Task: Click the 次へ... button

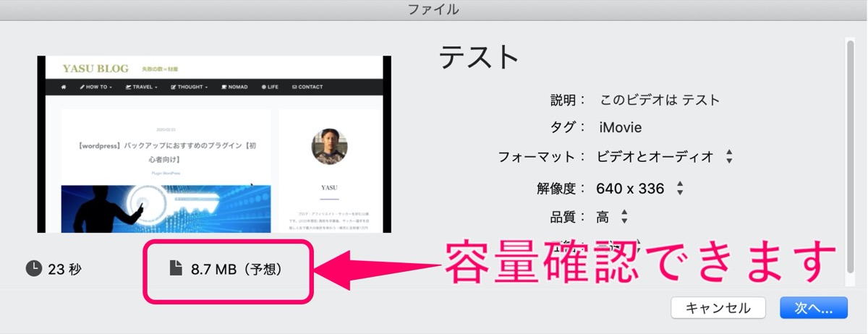Action: 814,307
